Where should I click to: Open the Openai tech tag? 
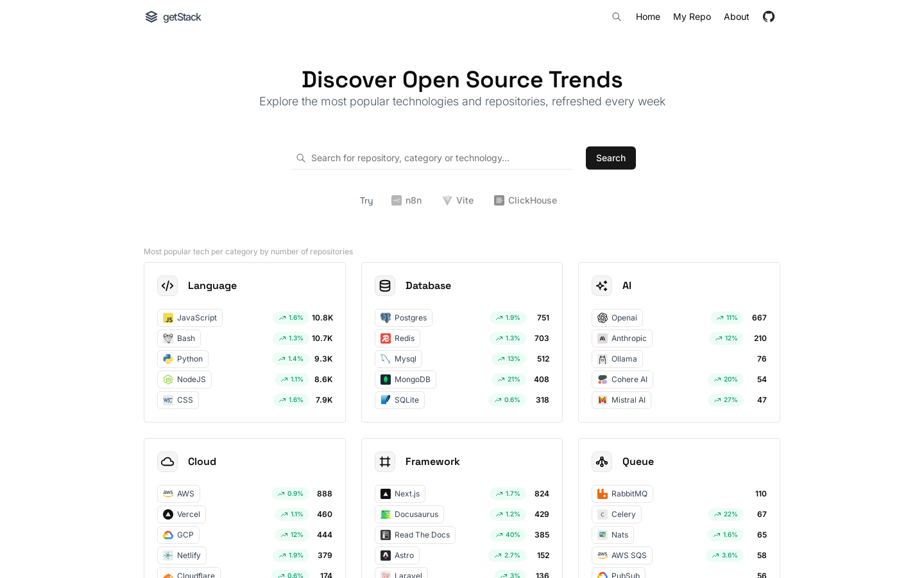[617, 318]
